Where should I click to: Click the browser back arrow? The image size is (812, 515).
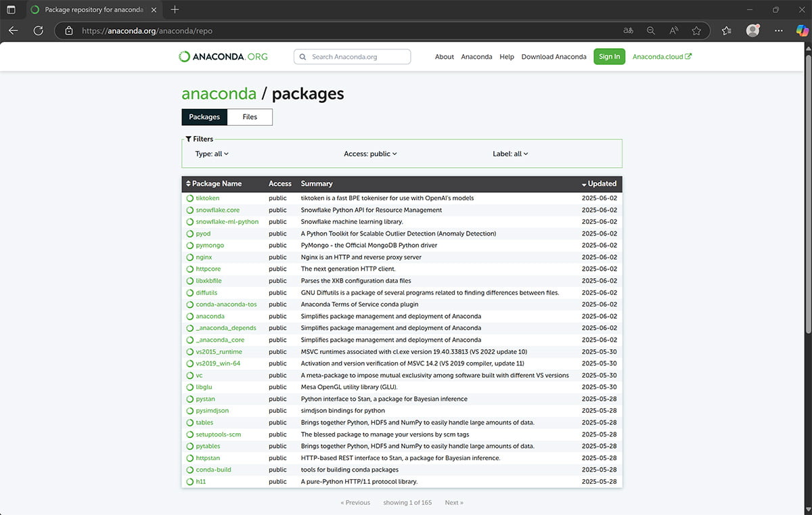pyautogui.click(x=13, y=30)
